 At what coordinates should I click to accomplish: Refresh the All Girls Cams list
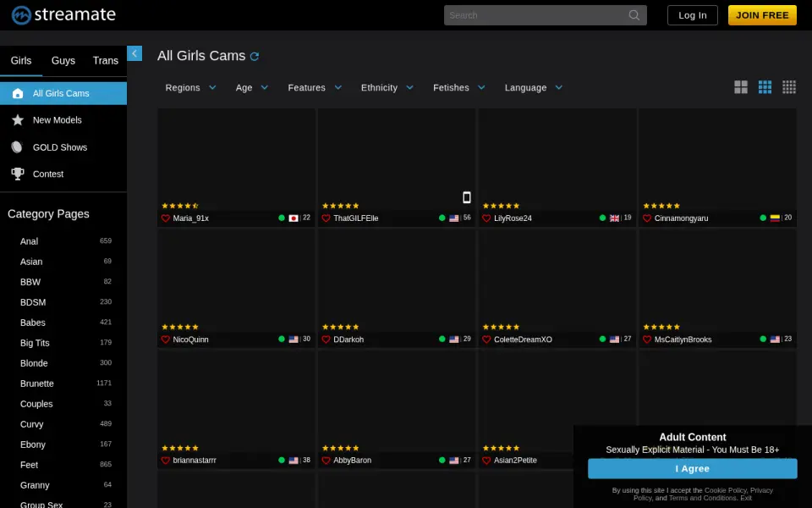[255, 56]
